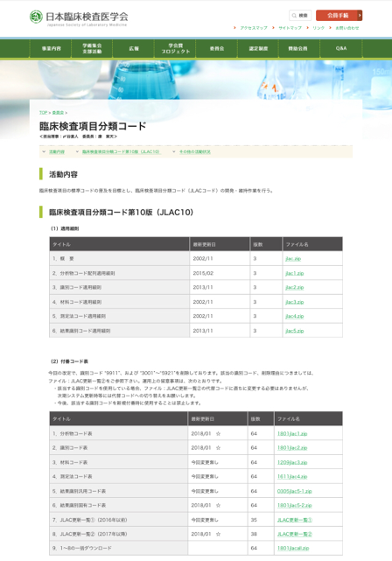Jump to 臨床検査項目分類コード第10版 (JLAC10) anchor
The image size is (392, 561).
(121, 152)
